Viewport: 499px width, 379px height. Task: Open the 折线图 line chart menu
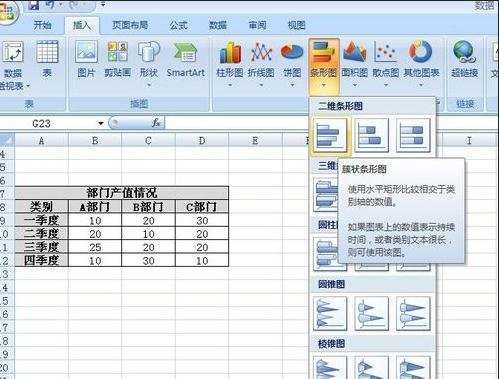261,64
